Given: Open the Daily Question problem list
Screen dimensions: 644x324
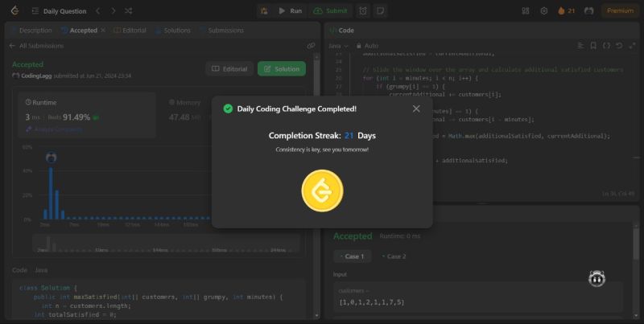Looking at the screenshot, I should [59, 11].
